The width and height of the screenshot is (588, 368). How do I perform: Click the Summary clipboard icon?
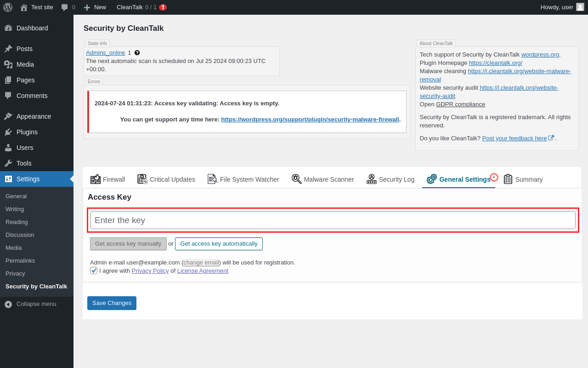[508, 179]
